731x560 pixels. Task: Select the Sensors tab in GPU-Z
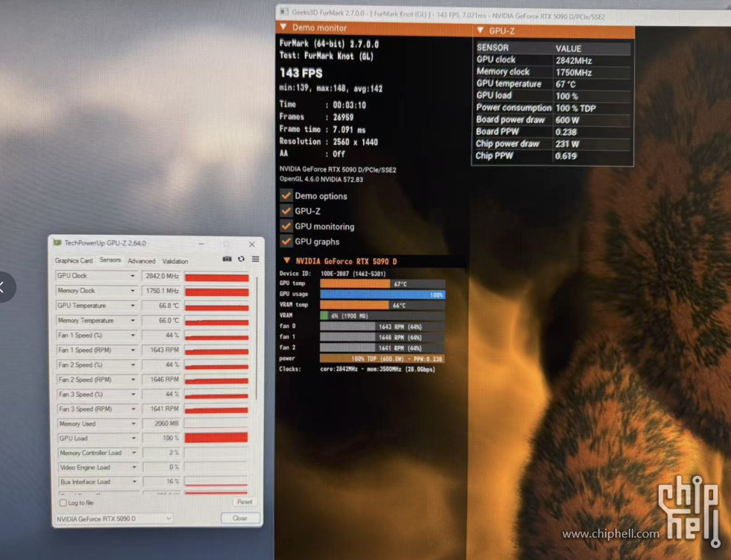pyautogui.click(x=110, y=260)
